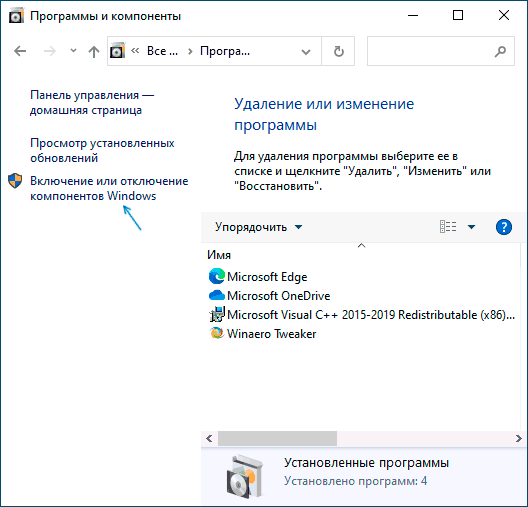The image size is (528, 507).
Task: Open help with the question mark
Action: pyautogui.click(x=504, y=227)
